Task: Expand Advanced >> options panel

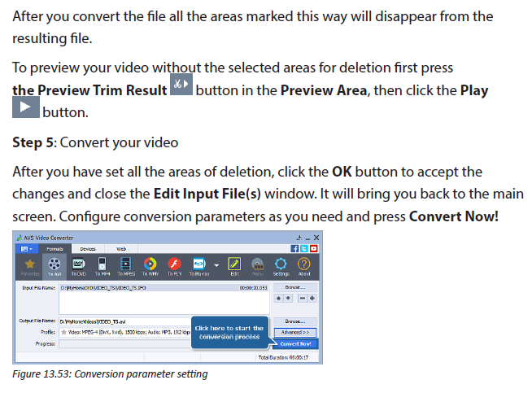Action: pyautogui.click(x=295, y=332)
